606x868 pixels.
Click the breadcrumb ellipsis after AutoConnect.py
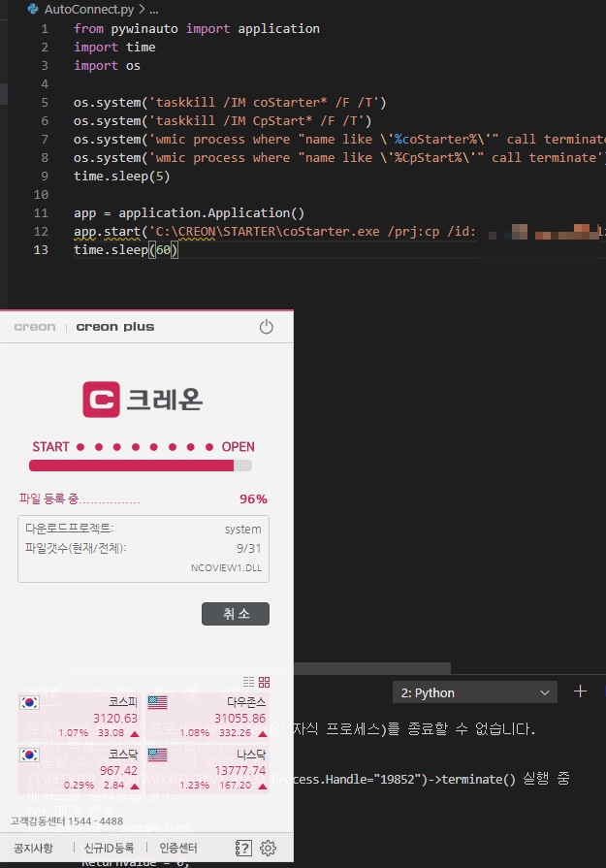(154, 10)
